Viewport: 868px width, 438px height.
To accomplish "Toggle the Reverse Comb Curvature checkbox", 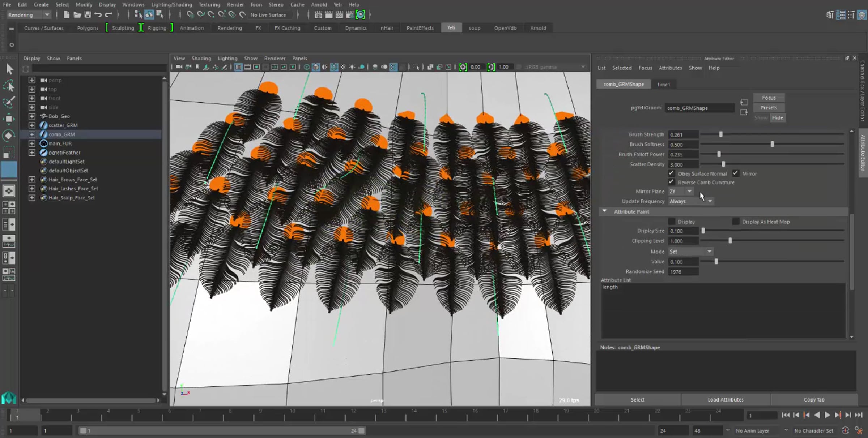I will tap(671, 182).
